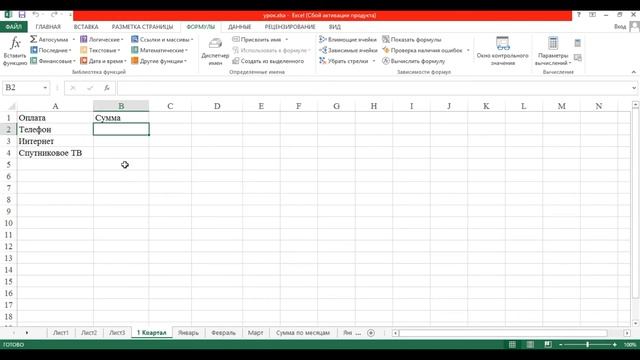
Task: Switch to Page Break Preview in status bar
Action: [548, 345]
